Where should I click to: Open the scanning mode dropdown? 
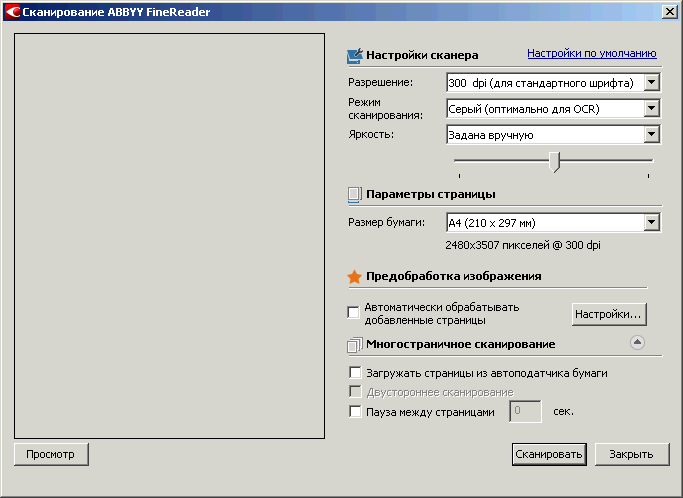click(553, 109)
